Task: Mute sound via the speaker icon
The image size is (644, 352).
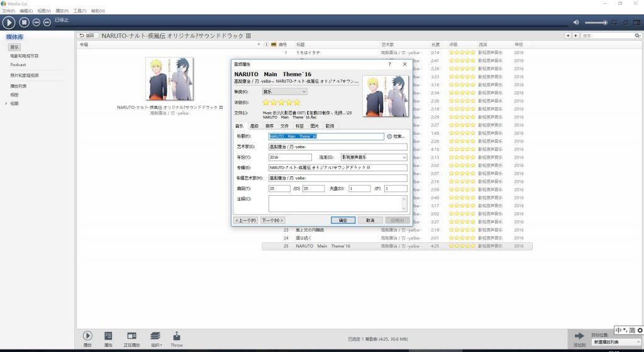Action: [576, 22]
